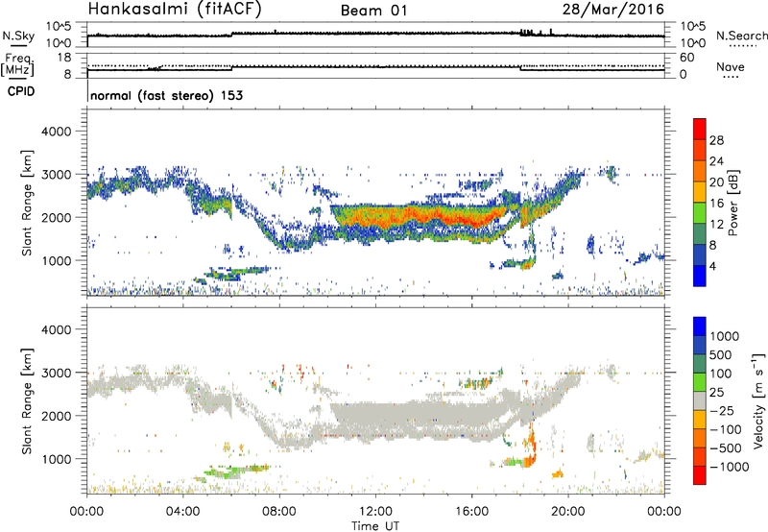Select the CPID row label
768x532 pixels.
pos(21,91)
